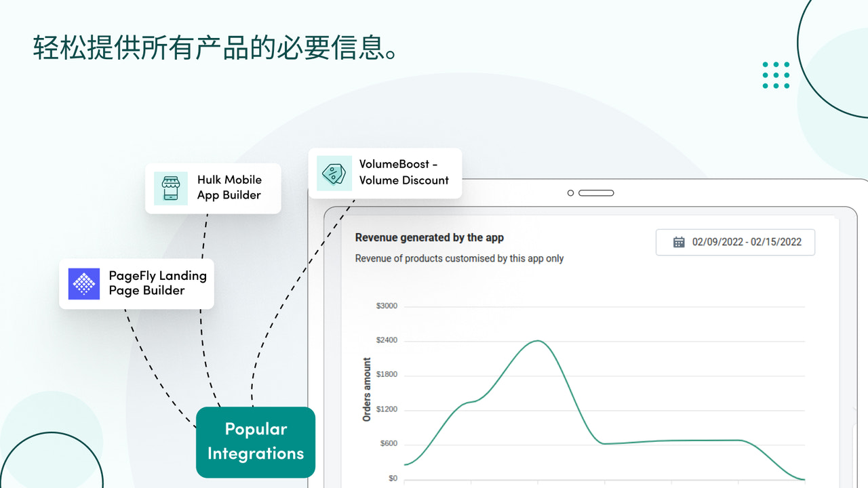The width and height of the screenshot is (868, 488).
Task: Click the VolumeBoost discount tag icon
Action: pyautogui.click(x=334, y=173)
